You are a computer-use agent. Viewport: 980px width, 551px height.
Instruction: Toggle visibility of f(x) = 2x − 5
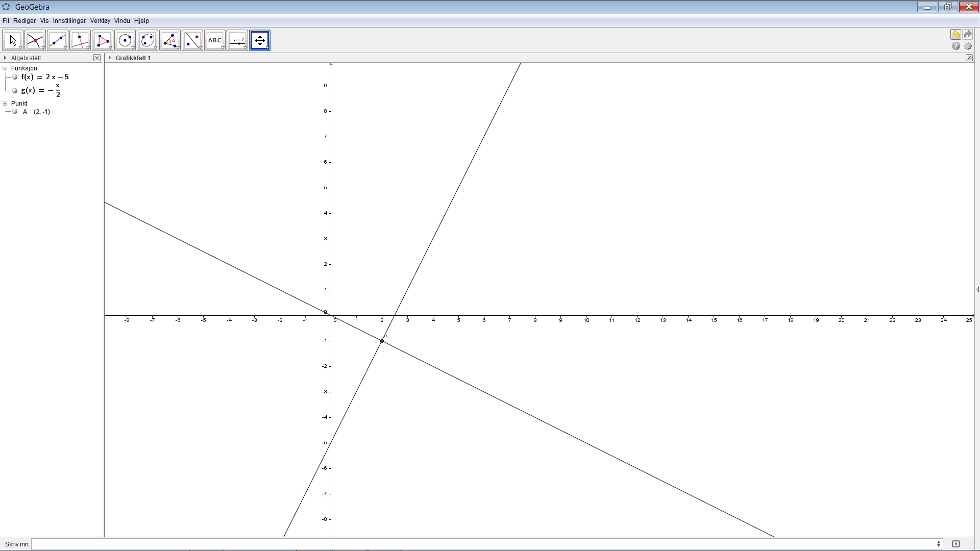(15, 78)
